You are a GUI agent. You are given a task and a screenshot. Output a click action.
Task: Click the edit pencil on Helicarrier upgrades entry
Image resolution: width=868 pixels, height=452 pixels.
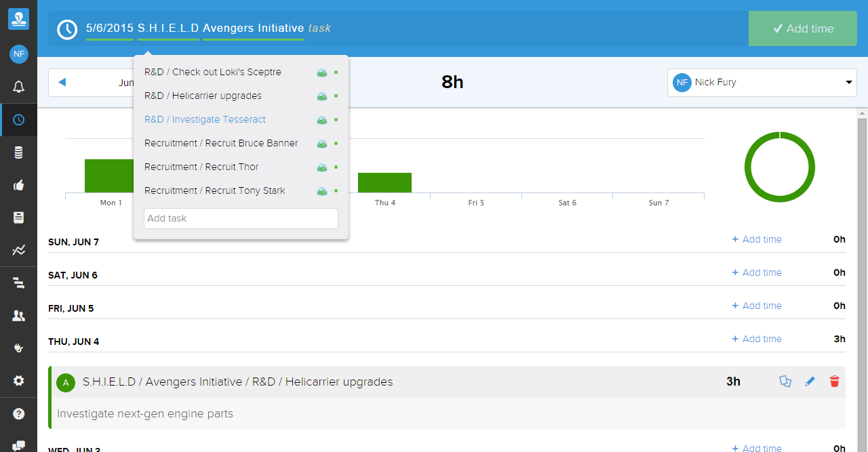(810, 382)
